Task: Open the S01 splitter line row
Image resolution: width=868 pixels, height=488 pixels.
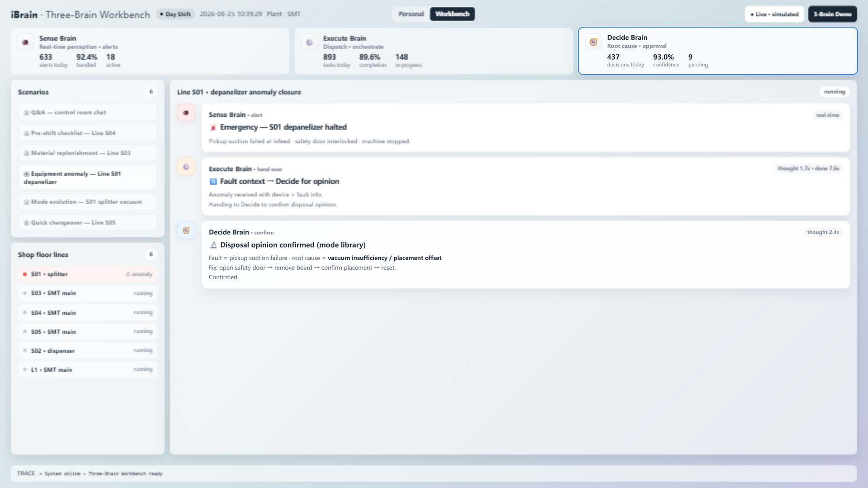Action: click(x=87, y=274)
